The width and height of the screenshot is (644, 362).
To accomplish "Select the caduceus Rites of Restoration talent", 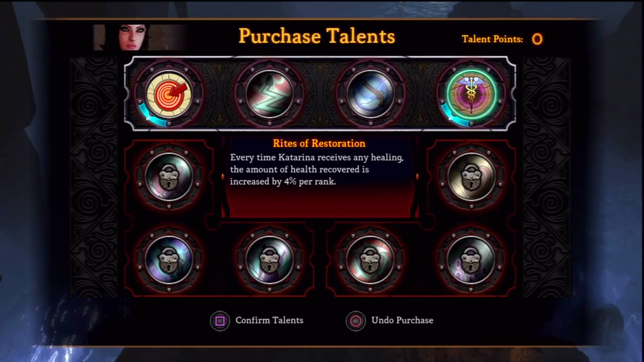I will (x=471, y=94).
